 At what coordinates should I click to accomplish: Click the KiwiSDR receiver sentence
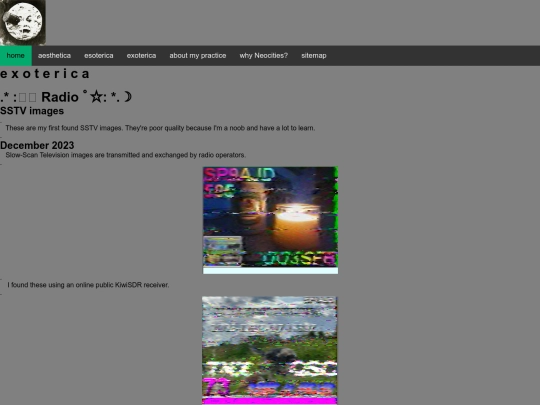coord(88,285)
